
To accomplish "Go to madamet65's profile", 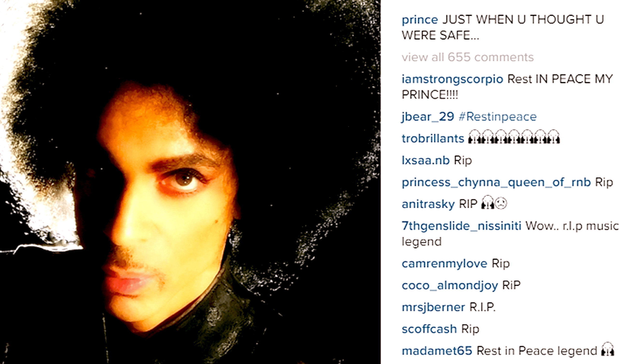I will click(x=437, y=351).
